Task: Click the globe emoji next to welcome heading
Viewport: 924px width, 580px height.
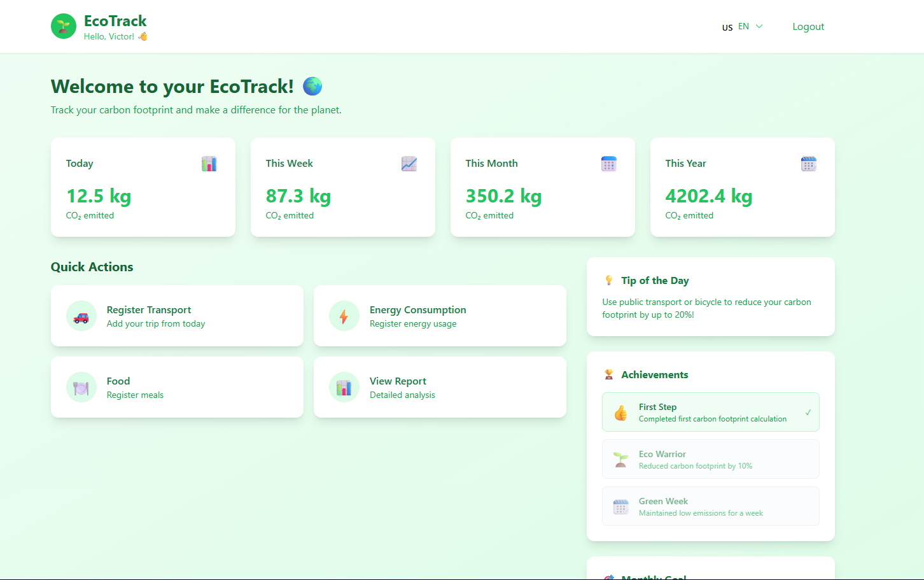Action: 312,86
